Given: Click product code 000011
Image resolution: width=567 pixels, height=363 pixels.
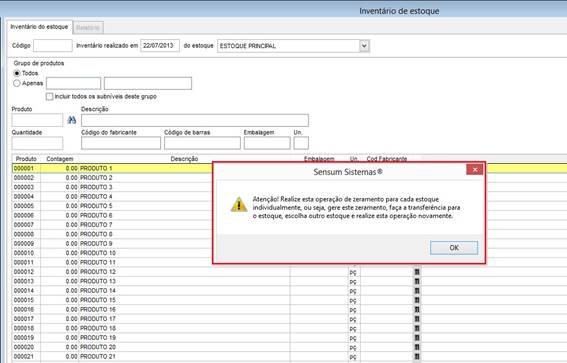Looking at the screenshot, I should pos(24,262).
